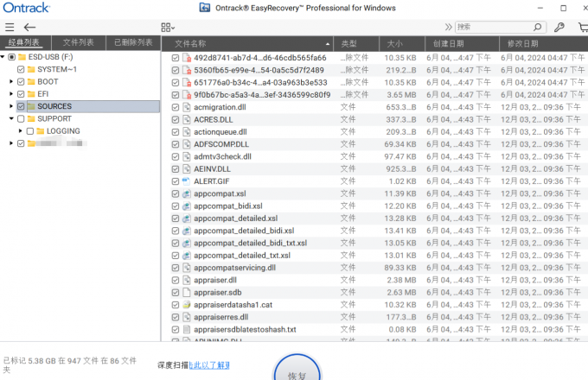Uncheck the BOOT folder checkbox
This screenshot has height=380, width=588.
[x=21, y=82]
